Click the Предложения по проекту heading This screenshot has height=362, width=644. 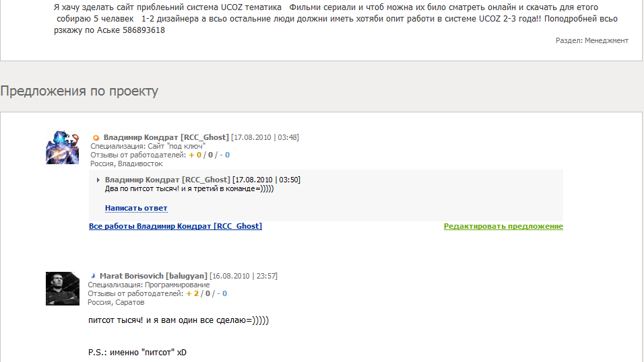79,91
